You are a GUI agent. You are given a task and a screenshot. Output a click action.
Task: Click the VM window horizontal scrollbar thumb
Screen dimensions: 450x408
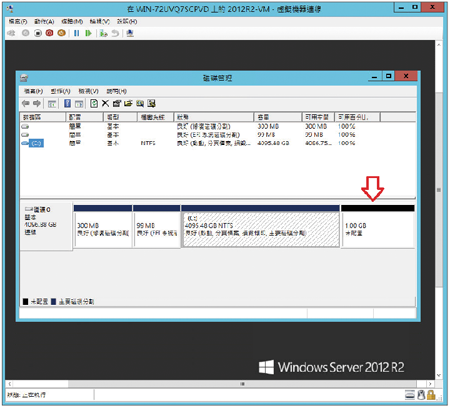[242, 384]
